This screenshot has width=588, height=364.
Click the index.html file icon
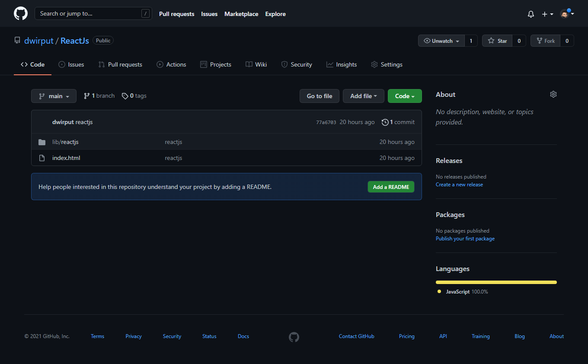click(42, 158)
